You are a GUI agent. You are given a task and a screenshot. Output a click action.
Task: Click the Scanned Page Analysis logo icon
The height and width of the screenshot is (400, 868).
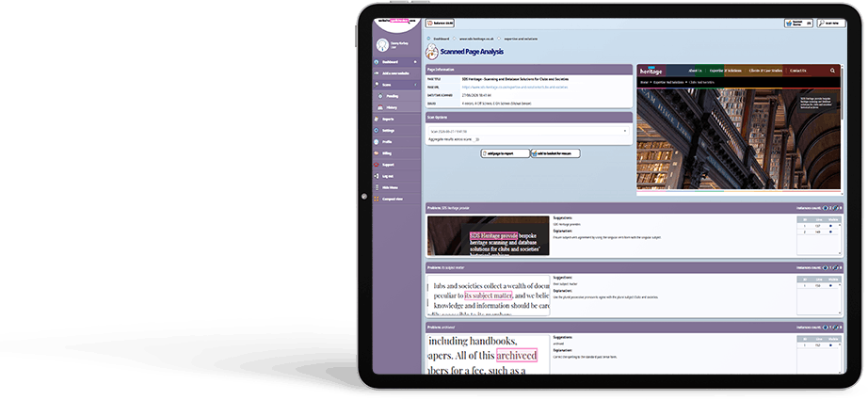[432, 52]
